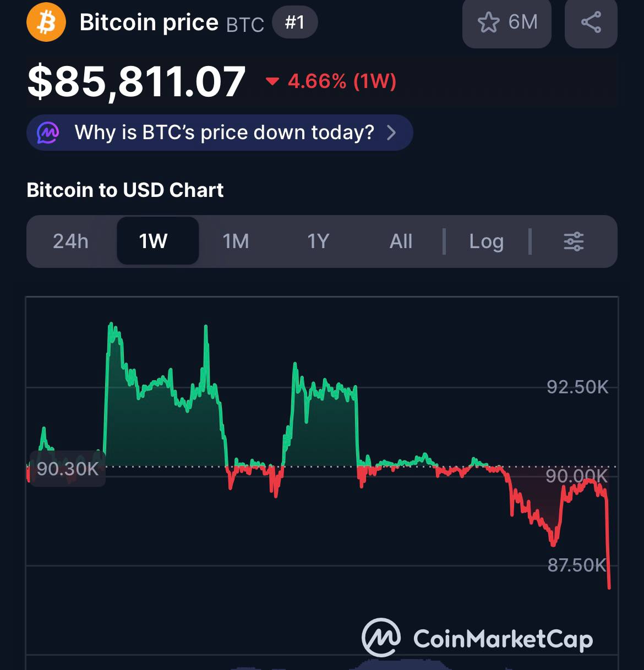This screenshot has width=644, height=670.
Task: Select the All time range
Action: (401, 241)
